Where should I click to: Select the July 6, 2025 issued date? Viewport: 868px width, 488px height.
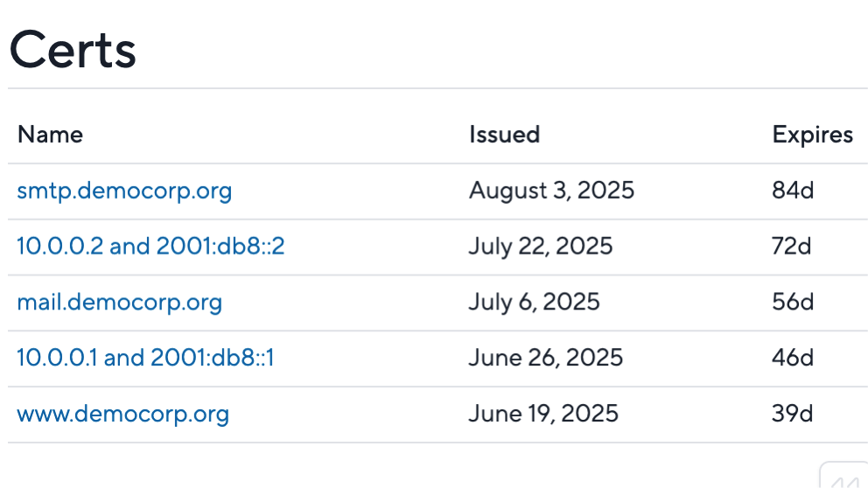point(535,303)
